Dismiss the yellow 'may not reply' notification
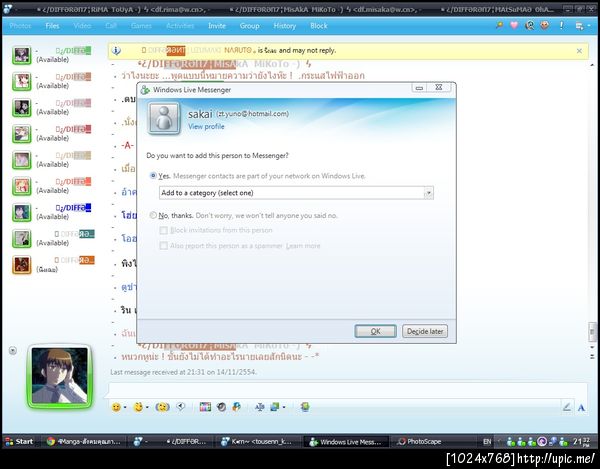 [x=579, y=50]
